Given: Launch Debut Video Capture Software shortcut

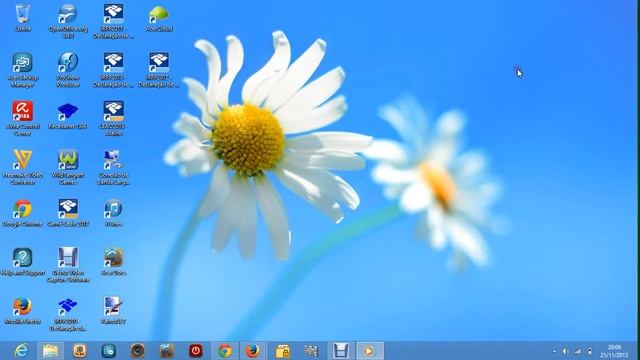Looking at the screenshot, I should click(x=68, y=265).
